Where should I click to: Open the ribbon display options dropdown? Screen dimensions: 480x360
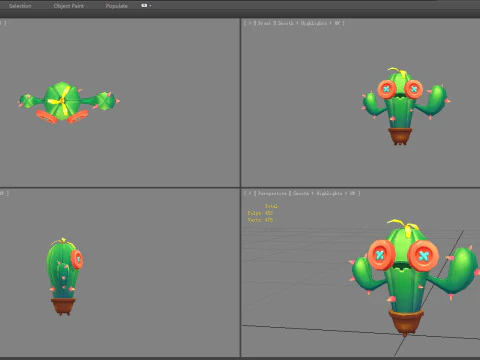coord(146,6)
